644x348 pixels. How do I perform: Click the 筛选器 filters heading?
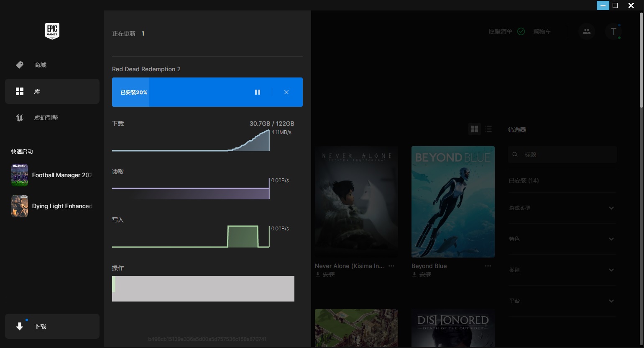click(x=517, y=130)
